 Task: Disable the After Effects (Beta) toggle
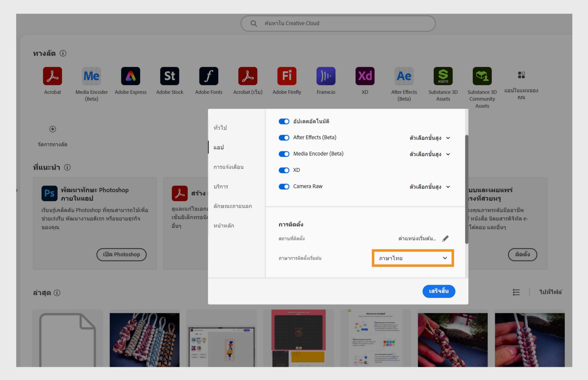click(x=284, y=138)
